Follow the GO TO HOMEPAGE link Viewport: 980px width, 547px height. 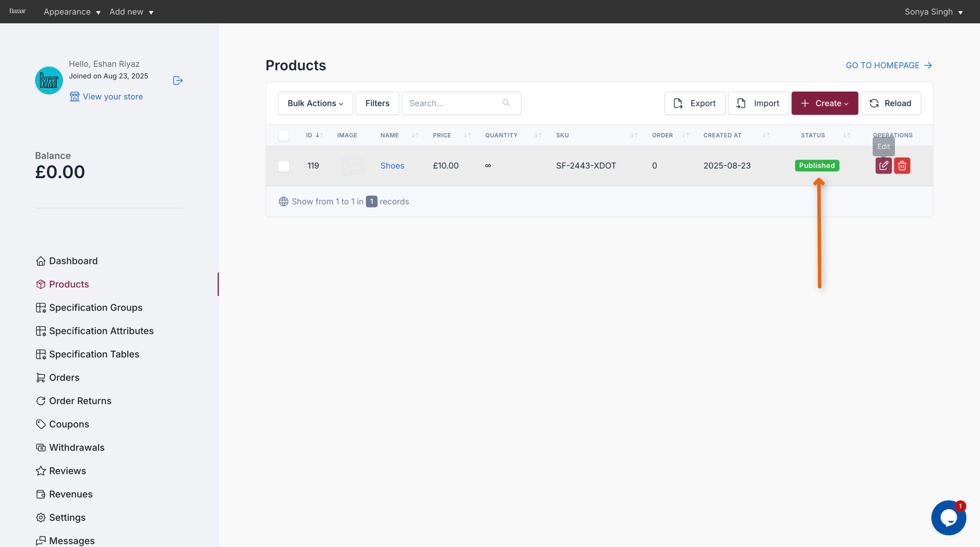889,65
